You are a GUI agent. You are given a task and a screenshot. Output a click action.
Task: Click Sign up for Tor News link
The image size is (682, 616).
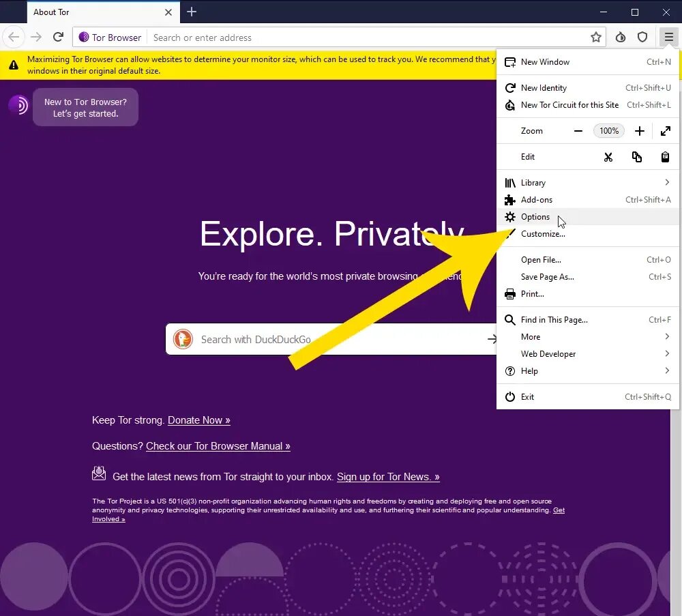click(388, 477)
